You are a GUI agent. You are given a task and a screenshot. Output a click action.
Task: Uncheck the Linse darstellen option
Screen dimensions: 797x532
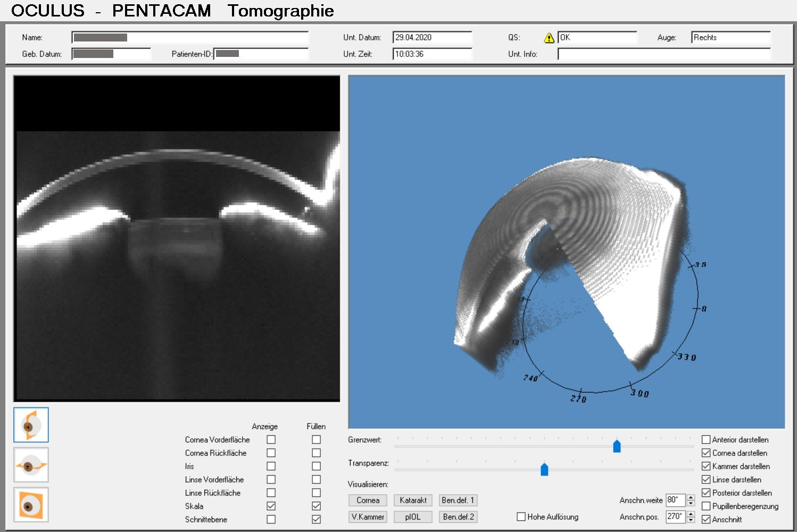[706, 479]
